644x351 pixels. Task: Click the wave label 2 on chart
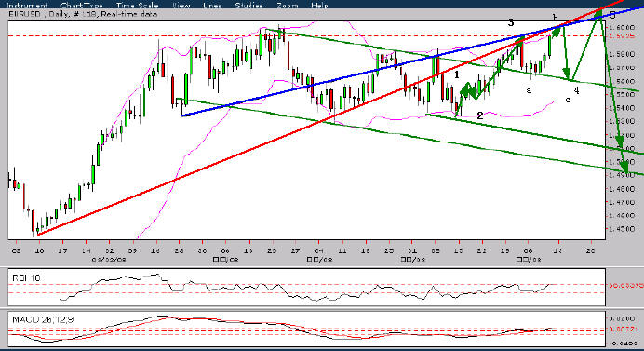tap(479, 115)
